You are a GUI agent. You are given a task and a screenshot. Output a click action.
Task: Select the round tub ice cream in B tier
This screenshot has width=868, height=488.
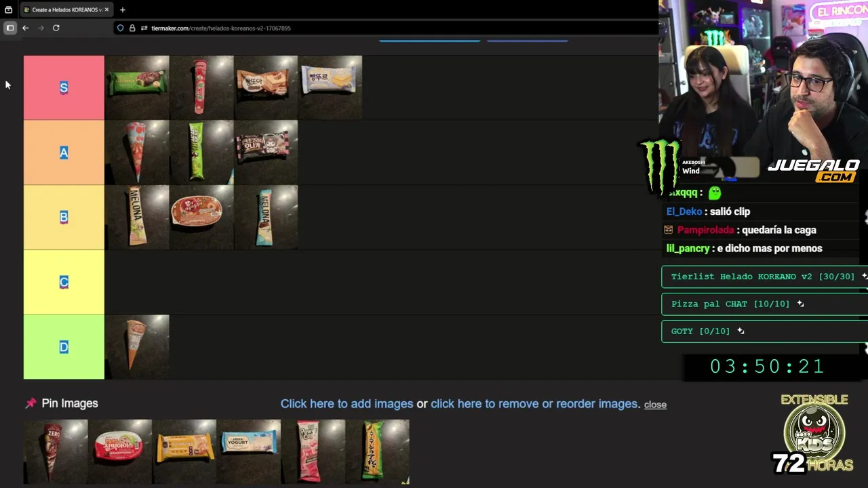pyautogui.click(x=201, y=217)
